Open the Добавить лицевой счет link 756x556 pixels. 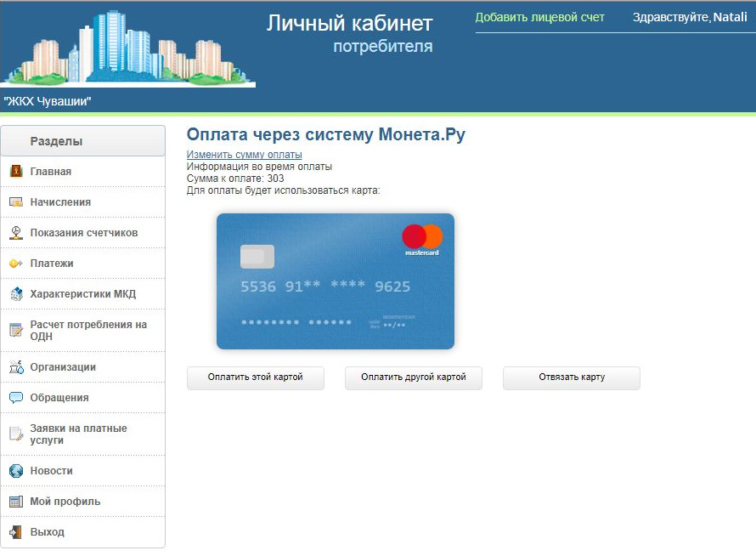pyautogui.click(x=539, y=17)
